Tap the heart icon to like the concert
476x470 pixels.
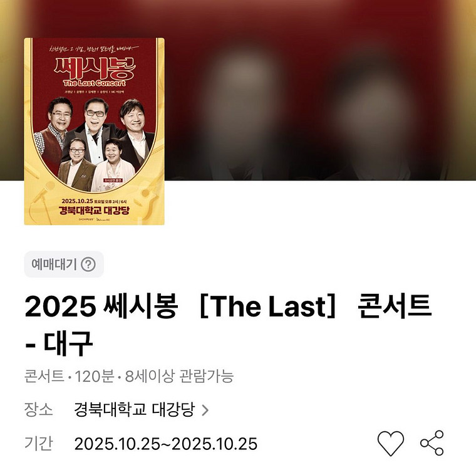point(390,443)
